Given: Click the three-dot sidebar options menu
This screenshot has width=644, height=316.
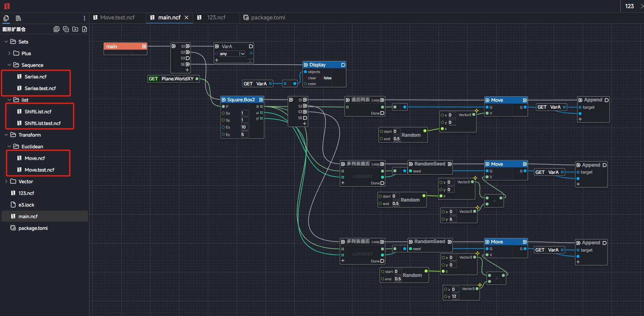Looking at the screenshot, I should [85, 18].
